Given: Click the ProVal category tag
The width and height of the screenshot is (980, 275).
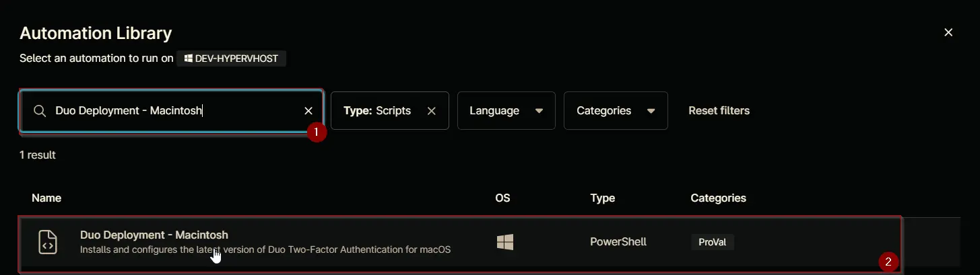Looking at the screenshot, I should coord(712,242).
